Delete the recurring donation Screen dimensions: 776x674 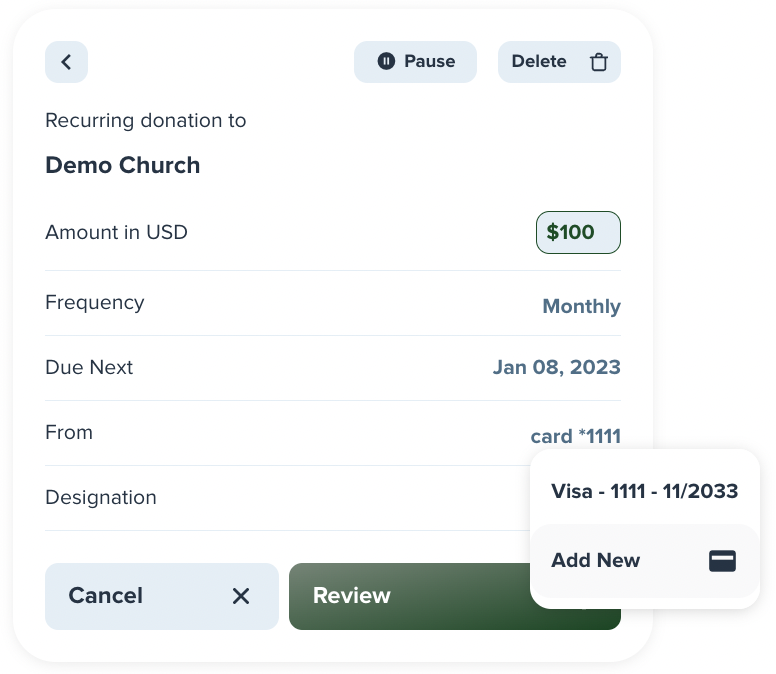[x=559, y=62]
